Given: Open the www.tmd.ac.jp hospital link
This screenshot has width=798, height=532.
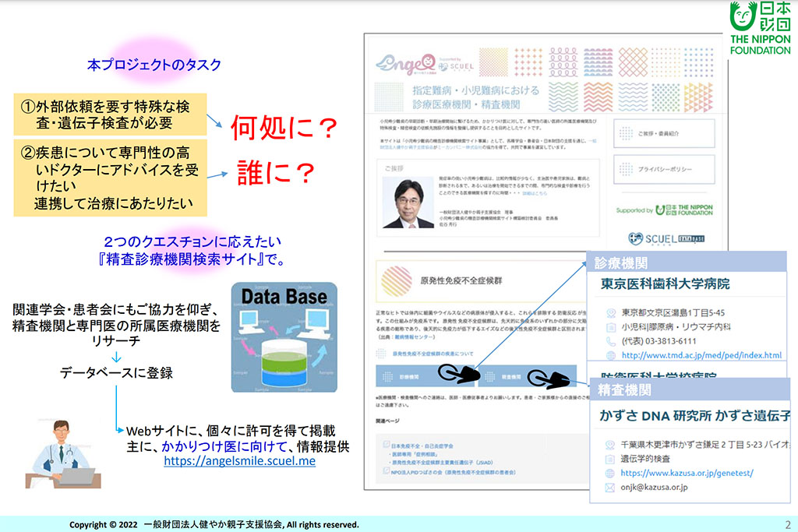Looking at the screenshot, I should pyautogui.click(x=701, y=355).
